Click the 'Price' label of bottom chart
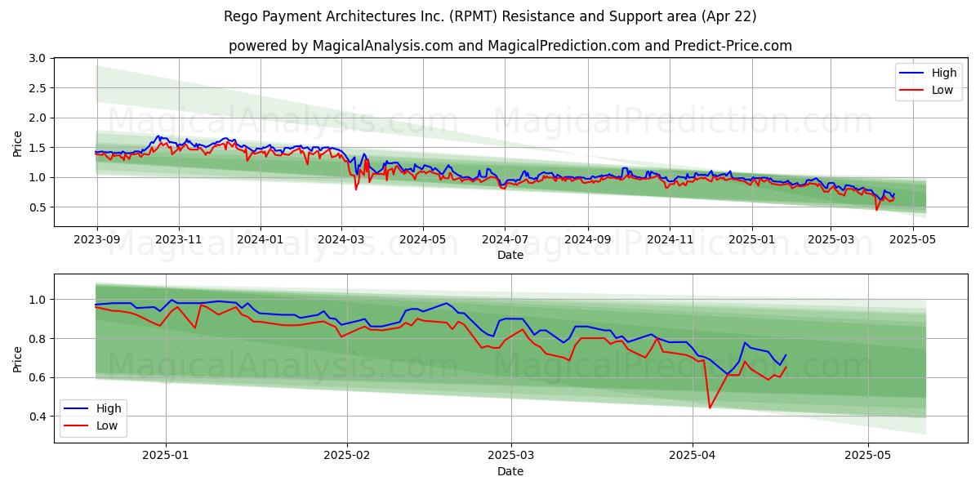Viewport: 980px width, 490px height. pos(18,359)
